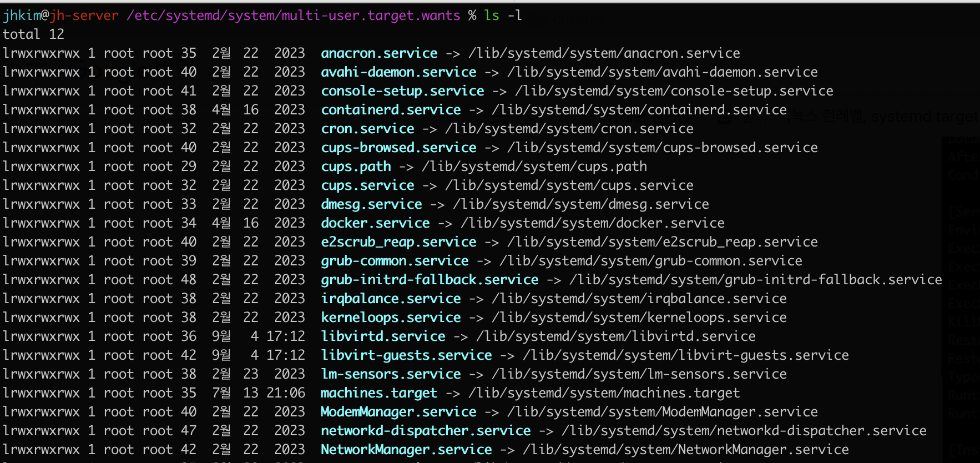Image resolution: width=980 pixels, height=463 pixels.
Task: Select dmesg.service link name
Action: pos(371,204)
